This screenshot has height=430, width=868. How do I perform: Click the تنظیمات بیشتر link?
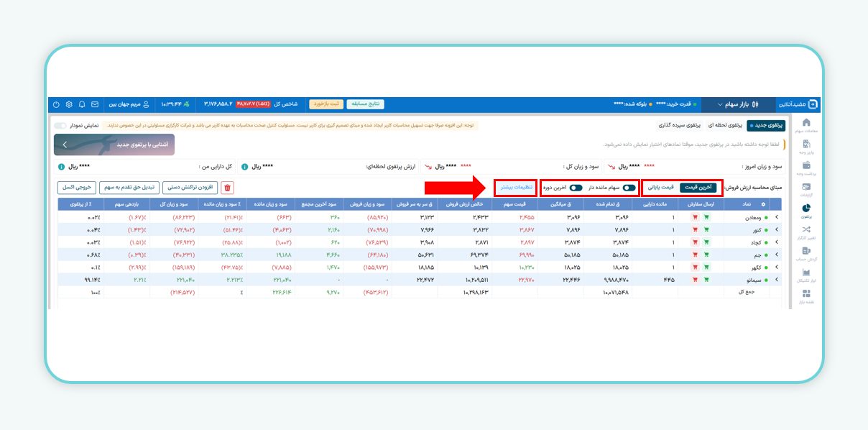pyautogui.click(x=515, y=188)
